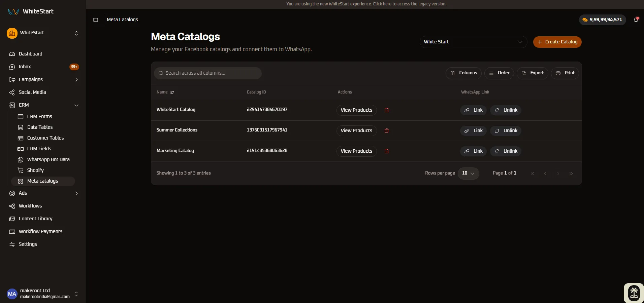This screenshot has height=303, width=644.
Task: Delete Summer Collections trash icon
Action: [x=387, y=131]
